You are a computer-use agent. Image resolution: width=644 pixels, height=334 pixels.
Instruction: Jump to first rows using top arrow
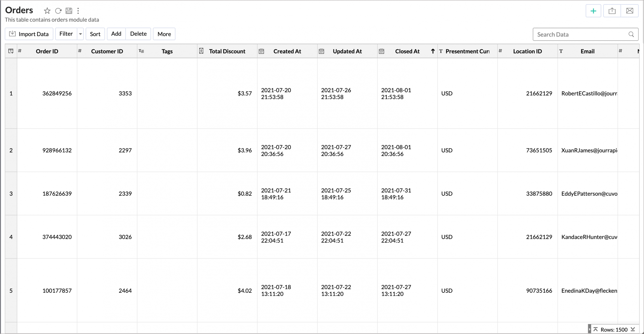pyautogui.click(x=595, y=329)
